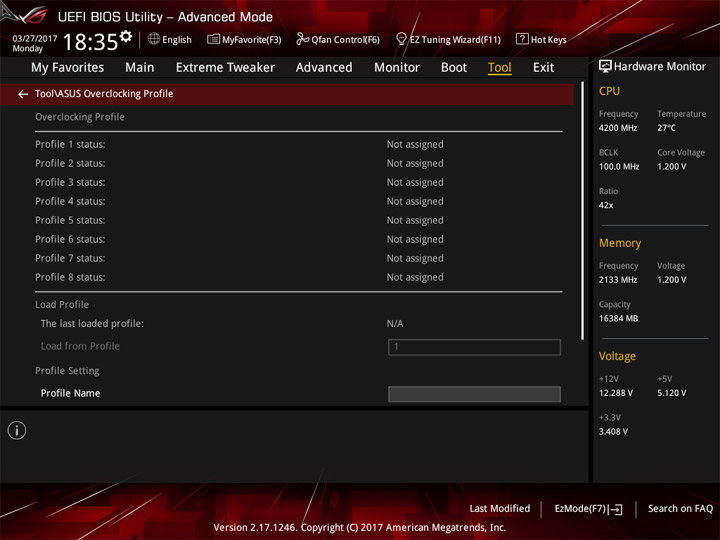The image size is (720, 540).
Task: Click the EzMode exit arrow icon
Action: (x=616, y=509)
